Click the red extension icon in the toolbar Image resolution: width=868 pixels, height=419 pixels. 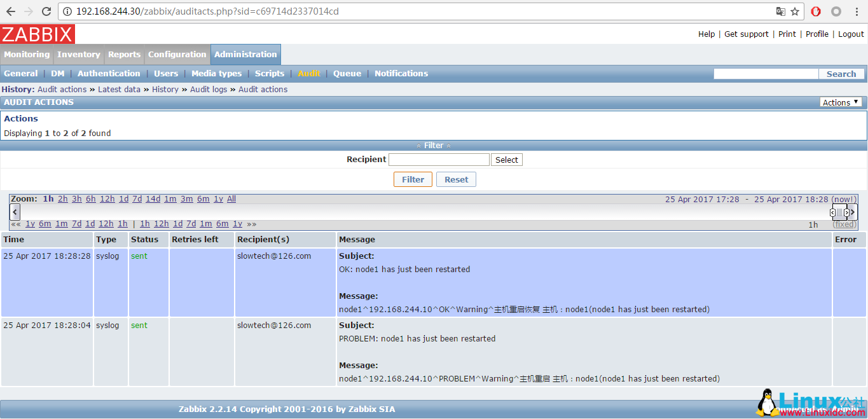[815, 11]
